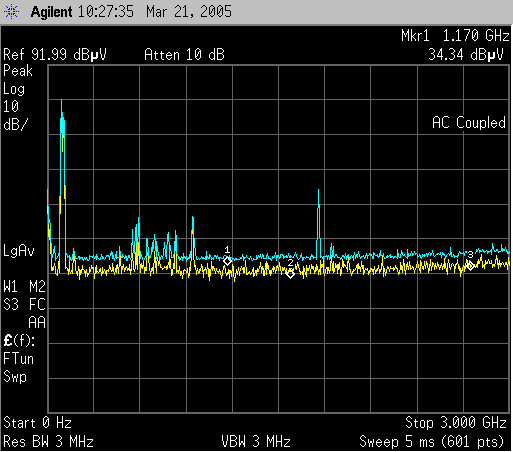The image size is (513, 452).
Task: Select marker 3 diamond on trace
Action: pyautogui.click(x=470, y=266)
